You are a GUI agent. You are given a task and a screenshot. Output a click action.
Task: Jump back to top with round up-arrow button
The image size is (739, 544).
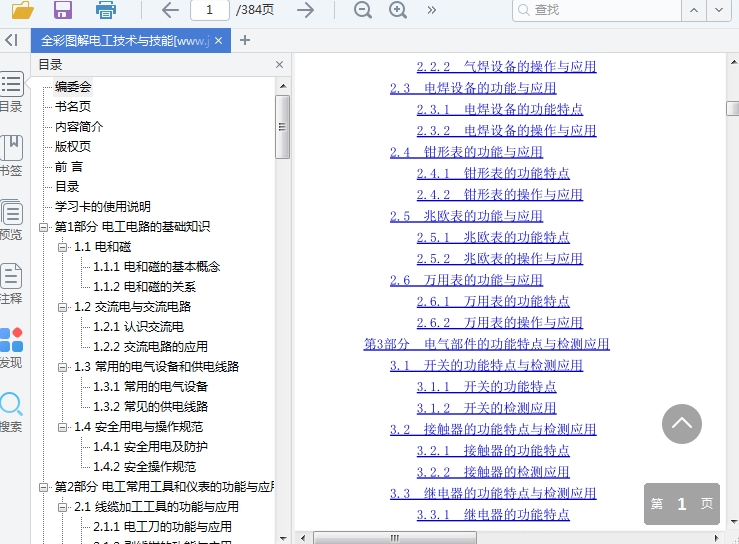pos(682,424)
